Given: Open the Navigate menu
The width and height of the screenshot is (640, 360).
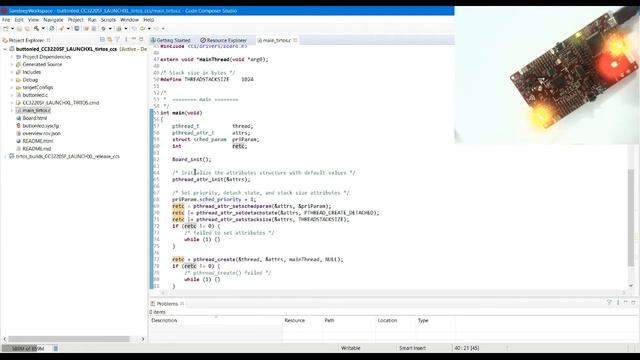Looking at the screenshot, I should point(53,20).
